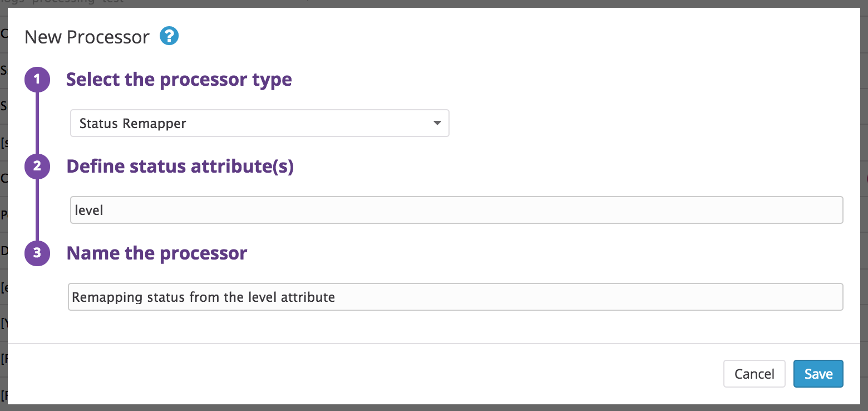Click the purple connector line between steps 2 and 3
This screenshot has width=868, height=411.
[37, 210]
